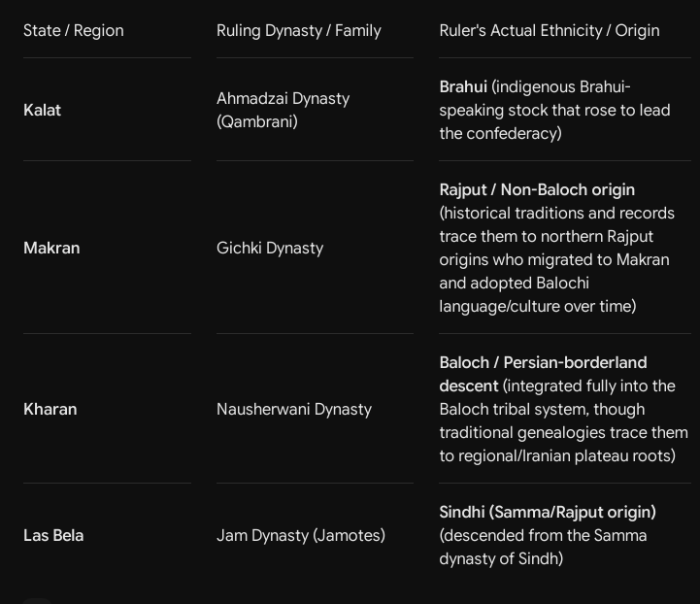Click the bold Baloch / Persian-borderland text

coord(543,362)
